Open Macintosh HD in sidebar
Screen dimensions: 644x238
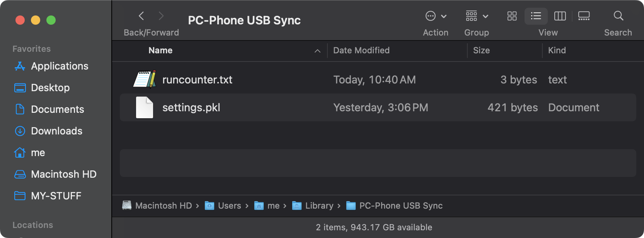63,174
